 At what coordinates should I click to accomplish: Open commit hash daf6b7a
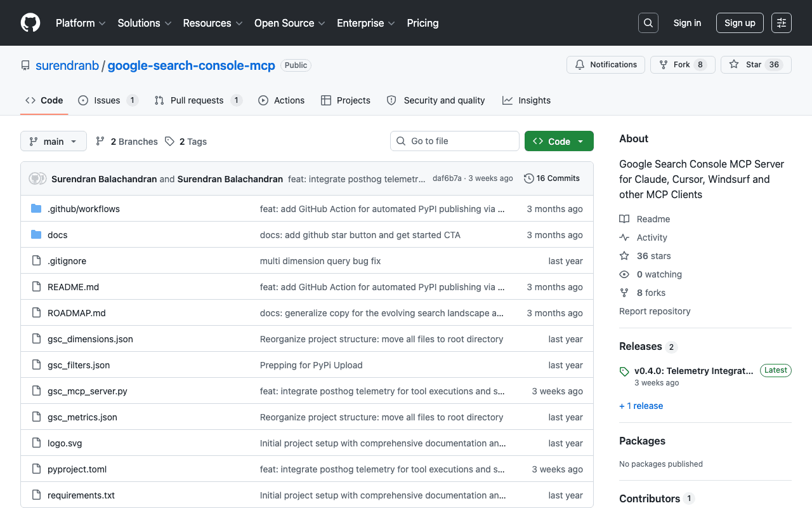[447, 178]
